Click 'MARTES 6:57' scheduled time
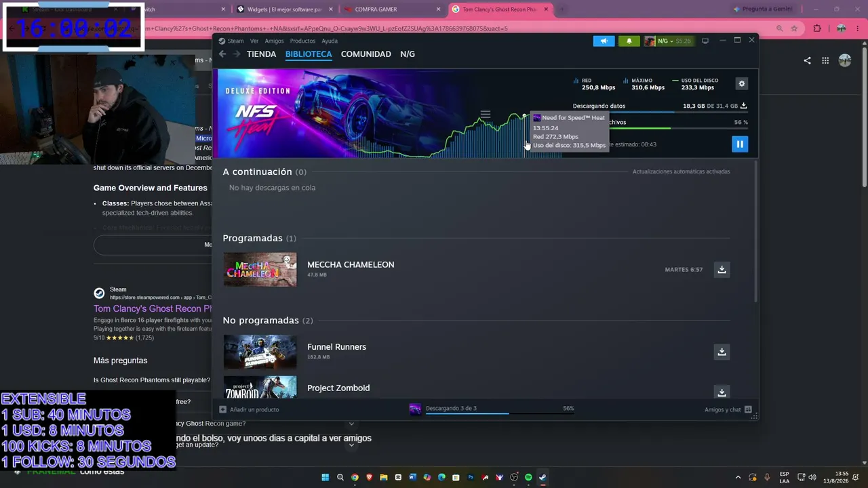Image resolution: width=868 pixels, height=488 pixels. (x=684, y=270)
